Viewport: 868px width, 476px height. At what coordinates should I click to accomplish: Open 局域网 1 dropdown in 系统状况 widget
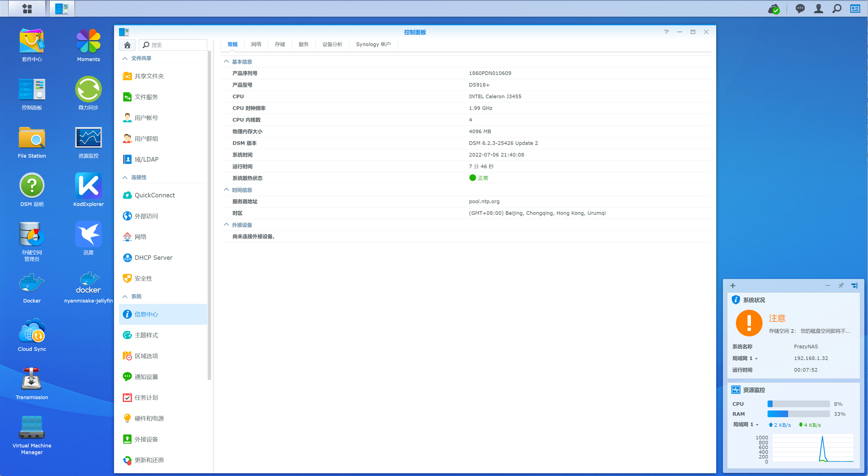(745, 358)
